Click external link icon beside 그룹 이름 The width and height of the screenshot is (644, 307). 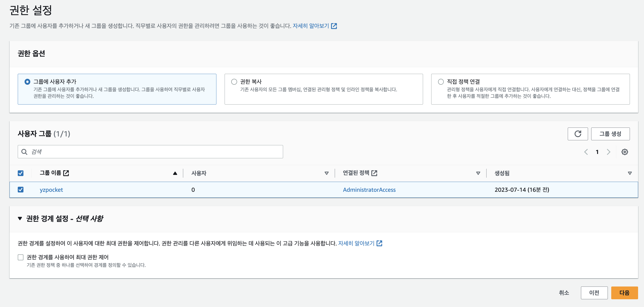66,173
